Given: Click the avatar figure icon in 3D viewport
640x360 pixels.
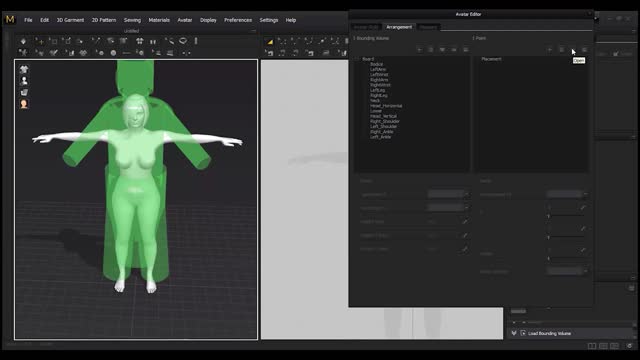Looking at the screenshot, I should 24,81.
